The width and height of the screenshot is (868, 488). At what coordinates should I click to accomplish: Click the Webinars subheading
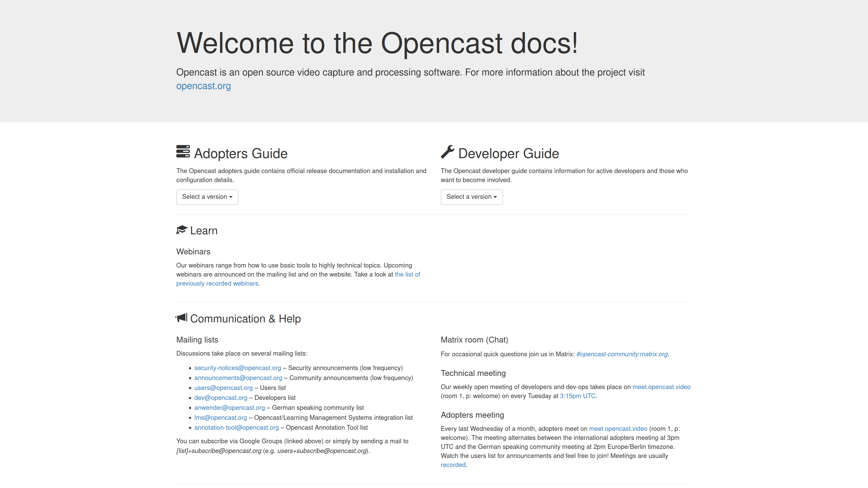(x=193, y=252)
